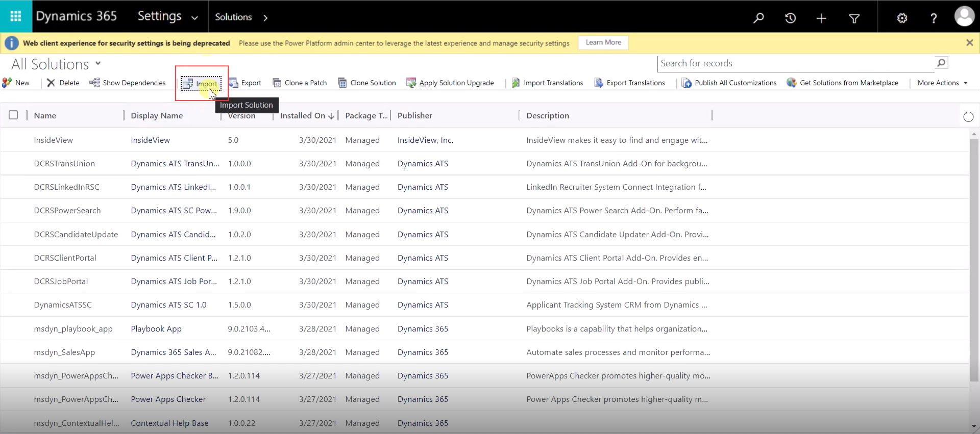This screenshot has height=434, width=980.
Task: Click Export Translations
Action: click(x=629, y=83)
